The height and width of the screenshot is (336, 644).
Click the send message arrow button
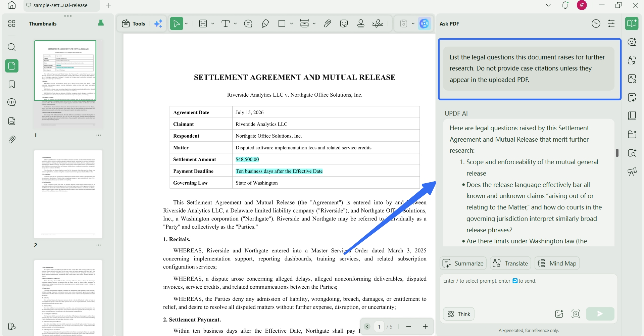600,314
